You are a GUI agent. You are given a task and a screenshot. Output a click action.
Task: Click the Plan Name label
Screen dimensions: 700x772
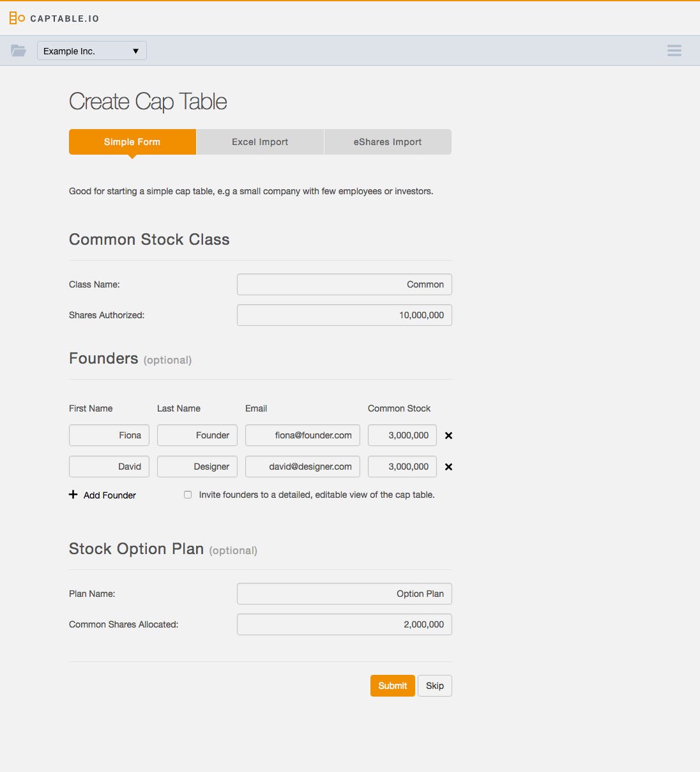click(92, 594)
